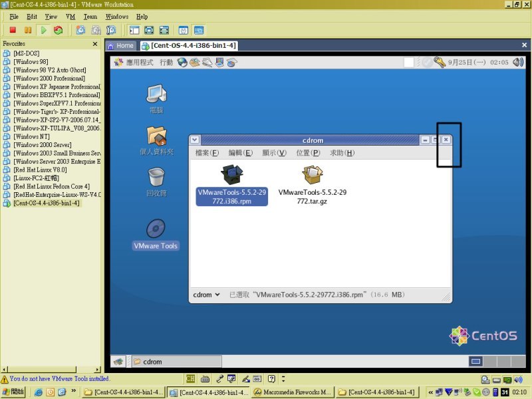Viewport: 532px width, 399px height.
Task: Switch to the first workspace in switcher
Action: 475,361
